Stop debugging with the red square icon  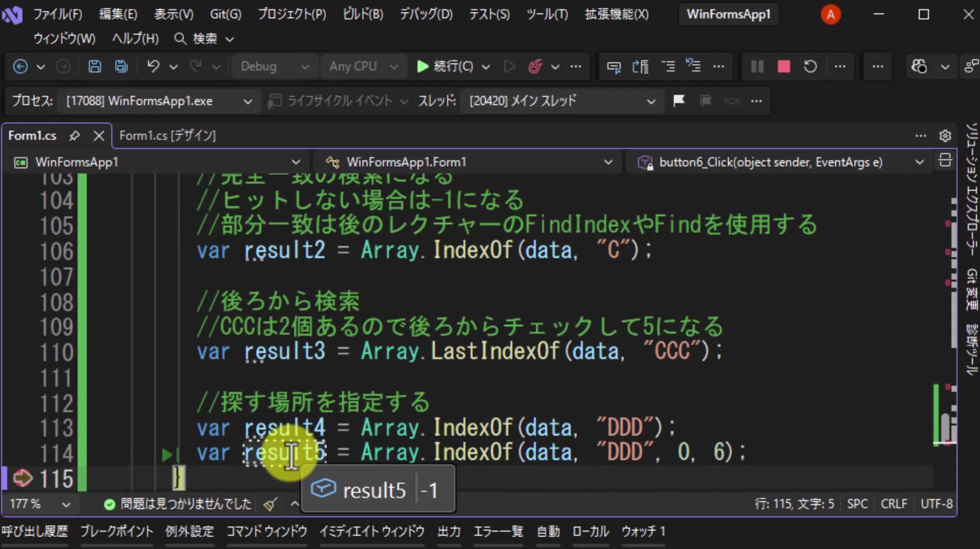pos(784,66)
